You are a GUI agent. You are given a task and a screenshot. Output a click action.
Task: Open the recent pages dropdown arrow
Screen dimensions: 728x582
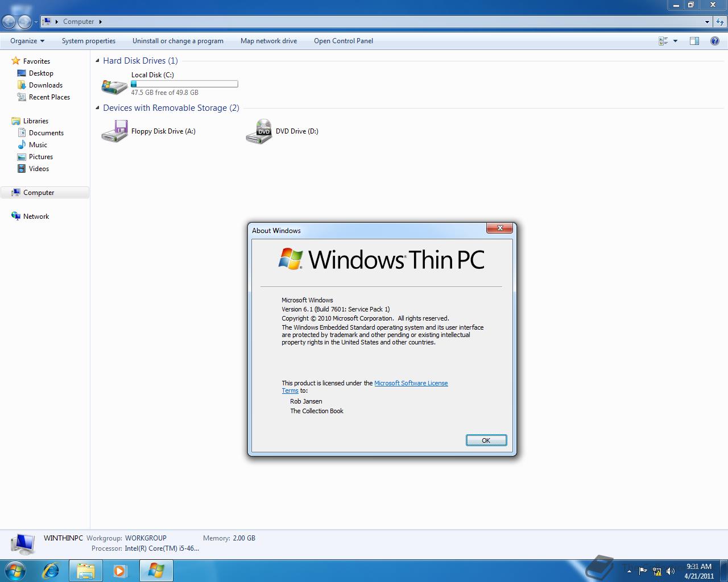tap(36, 22)
